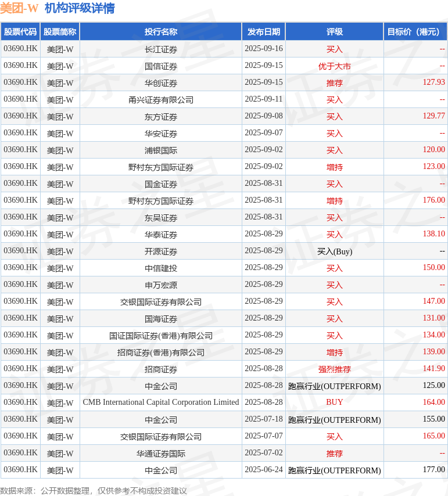448x496 pixels.
Task: Click target price 129.77
Action: [433, 116]
